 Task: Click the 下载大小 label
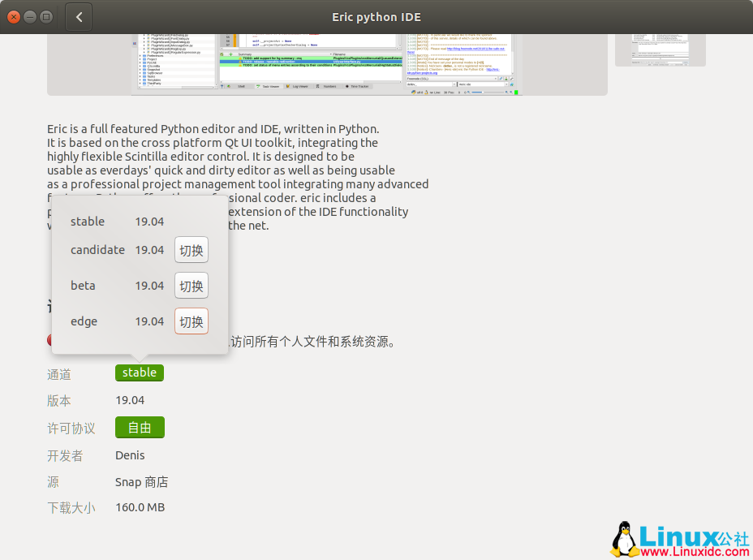click(x=71, y=507)
